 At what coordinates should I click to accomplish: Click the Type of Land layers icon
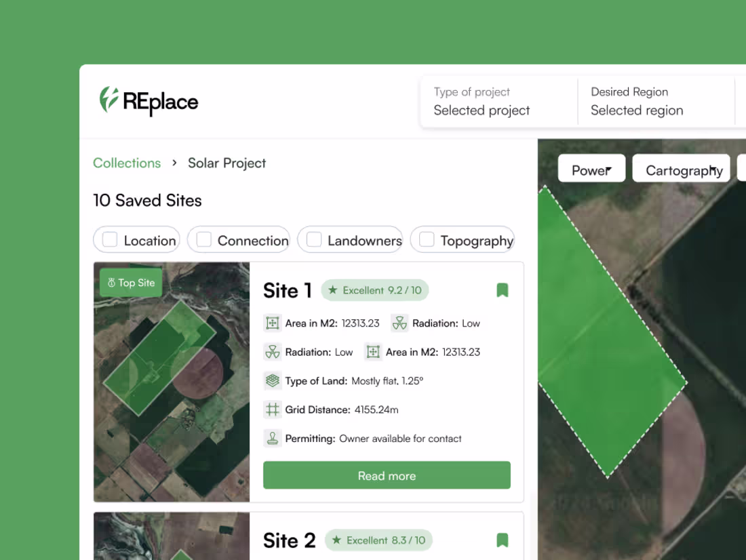click(273, 381)
